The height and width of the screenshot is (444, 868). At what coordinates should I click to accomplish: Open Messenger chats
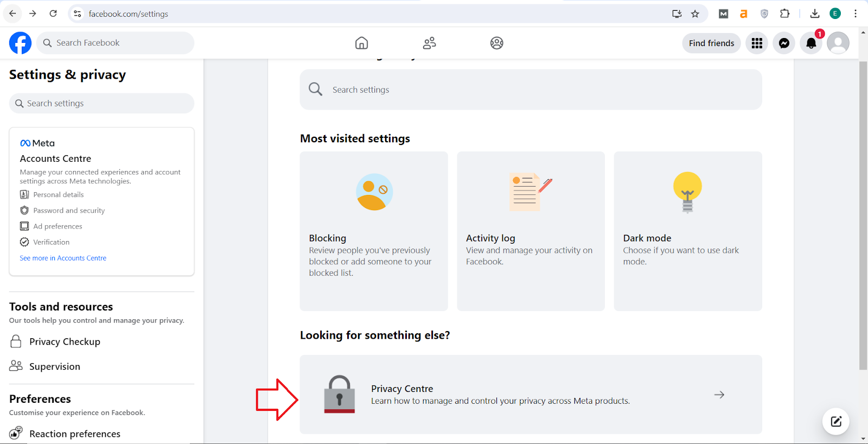coord(784,43)
